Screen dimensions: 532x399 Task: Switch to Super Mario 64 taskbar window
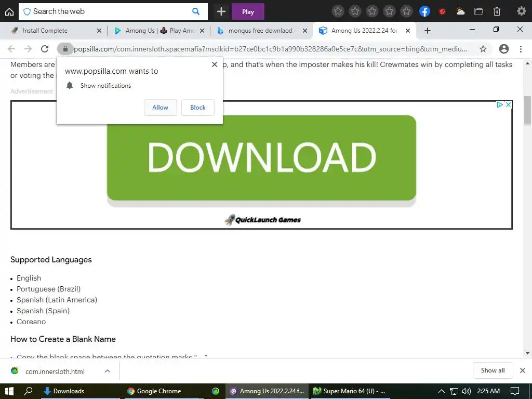click(351, 391)
